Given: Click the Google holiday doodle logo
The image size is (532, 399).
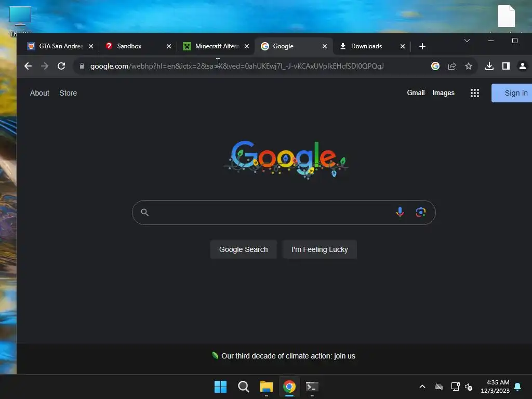Looking at the screenshot, I should point(286,159).
